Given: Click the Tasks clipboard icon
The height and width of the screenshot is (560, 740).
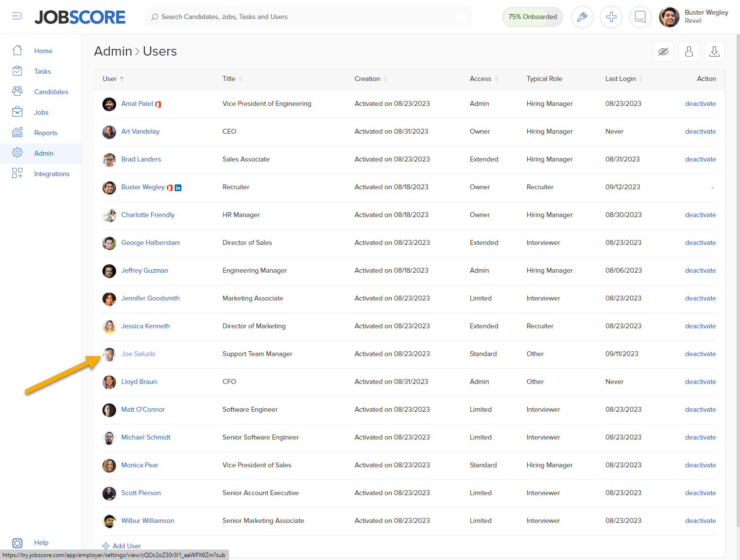Looking at the screenshot, I should pyautogui.click(x=17, y=71).
